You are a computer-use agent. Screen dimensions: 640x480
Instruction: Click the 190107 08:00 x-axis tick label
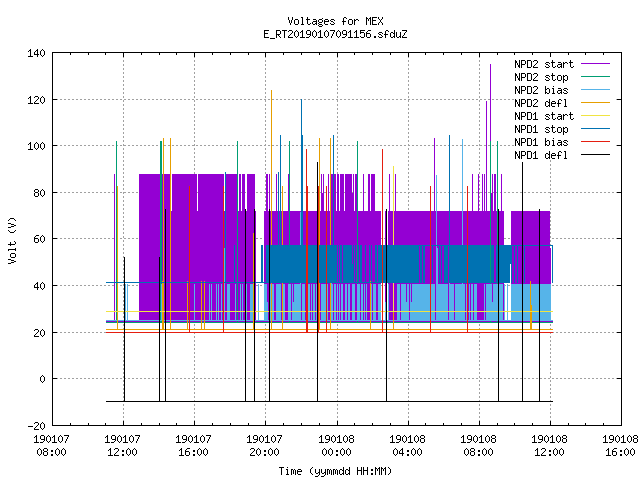51,446
